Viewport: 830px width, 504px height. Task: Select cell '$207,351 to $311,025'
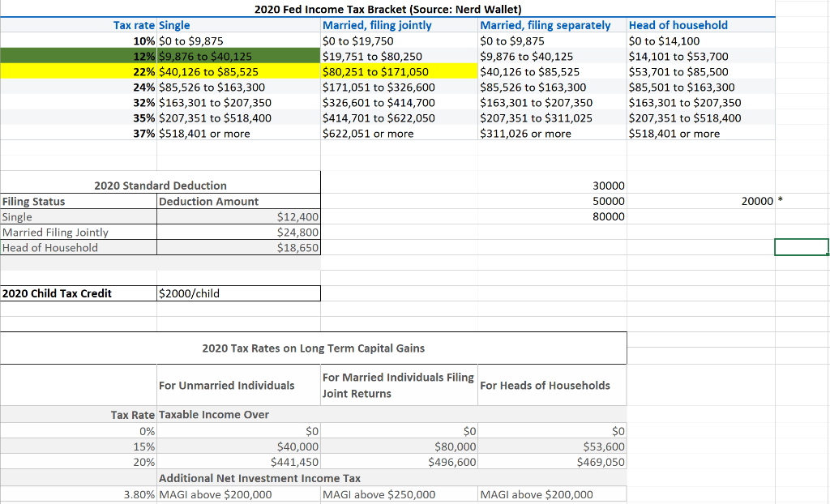[553, 117]
